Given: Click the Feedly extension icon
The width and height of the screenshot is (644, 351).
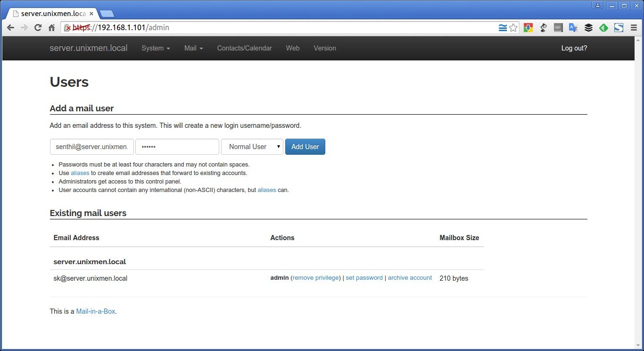Looking at the screenshot, I should point(603,27).
